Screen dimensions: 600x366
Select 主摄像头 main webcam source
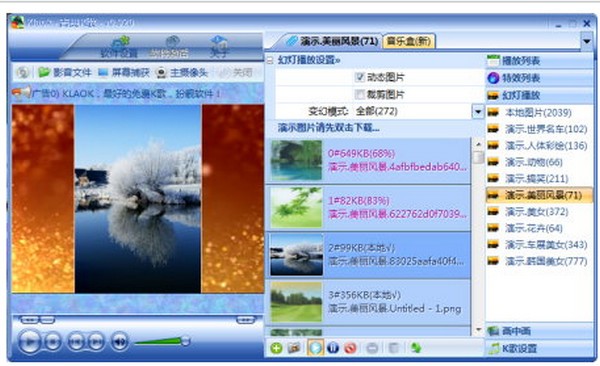[x=182, y=72]
